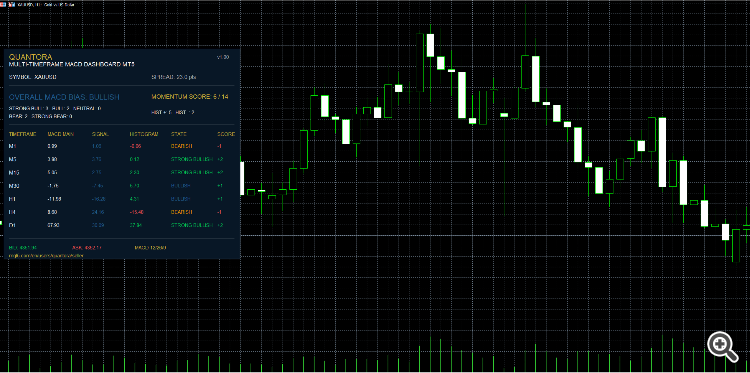Open the mql5.com link in the dashboard footer
The image size is (750, 373).
46,256
